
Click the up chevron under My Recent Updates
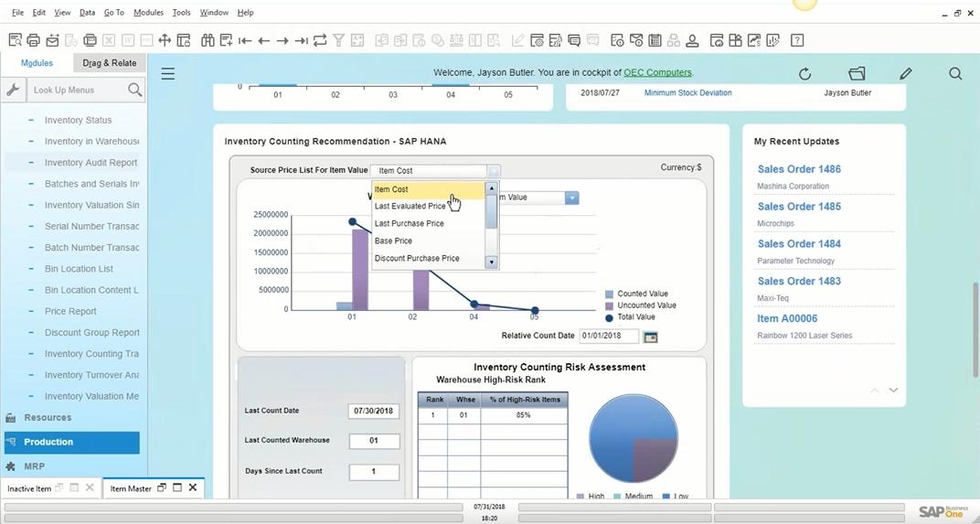pos(874,390)
